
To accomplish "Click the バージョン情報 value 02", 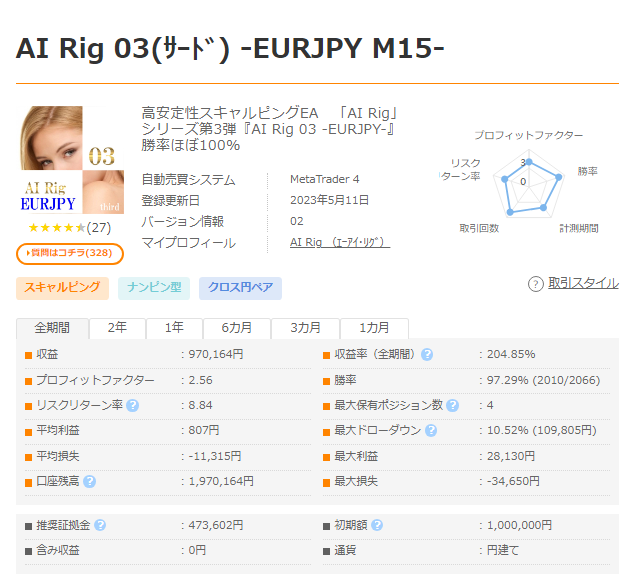I will point(297,221).
